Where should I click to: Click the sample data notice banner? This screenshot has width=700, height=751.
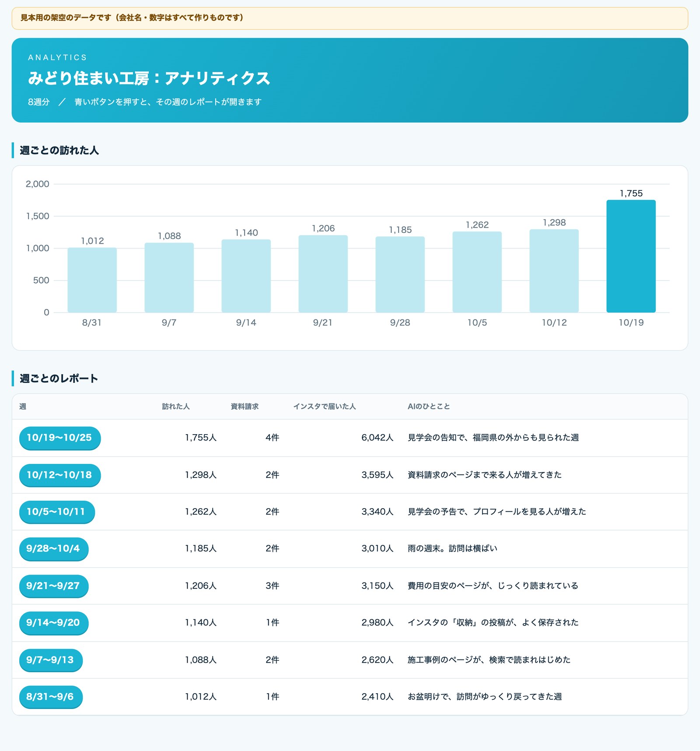pos(350,18)
